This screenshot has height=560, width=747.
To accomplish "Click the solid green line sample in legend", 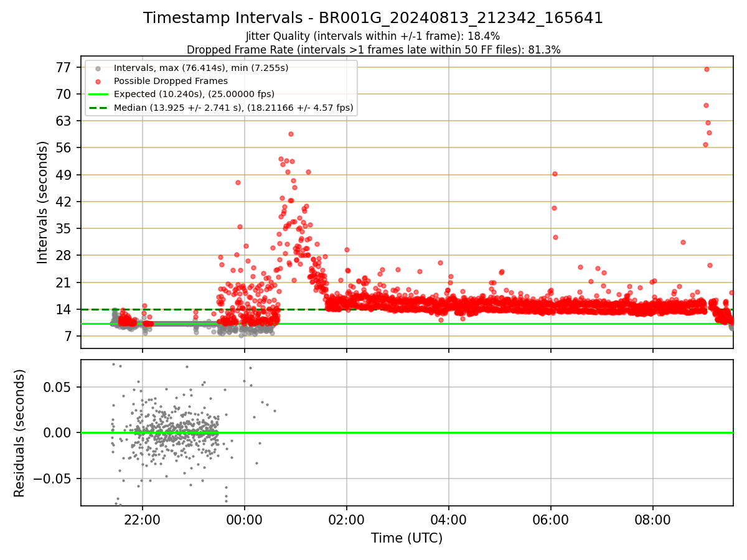I will tap(98, 95).
